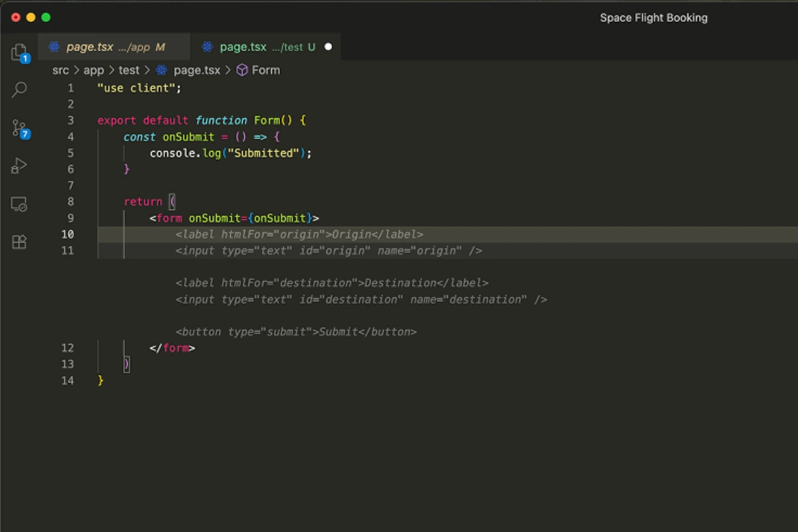798x532 pixels.
Task: Click React icon on page.tsx app tab
Action: [x=54, y=47]
